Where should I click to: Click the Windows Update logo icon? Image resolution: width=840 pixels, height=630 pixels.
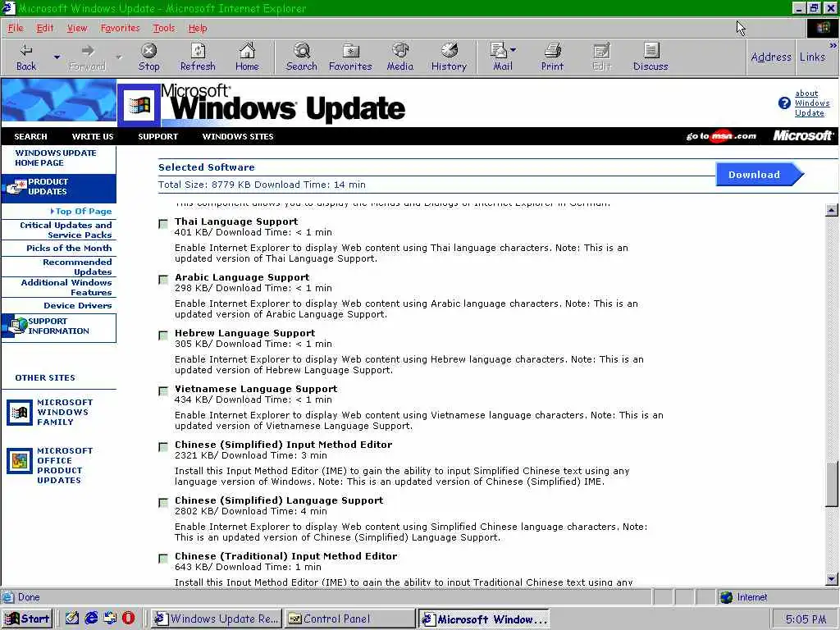(139, 105)
